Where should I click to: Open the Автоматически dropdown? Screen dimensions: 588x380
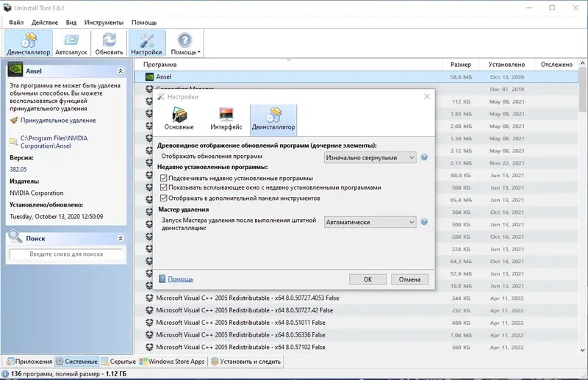coord(370,222)
